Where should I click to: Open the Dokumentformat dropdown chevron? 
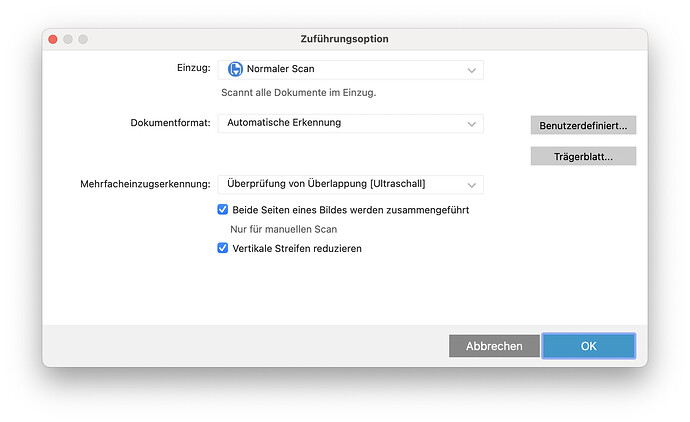coord(471,124)
